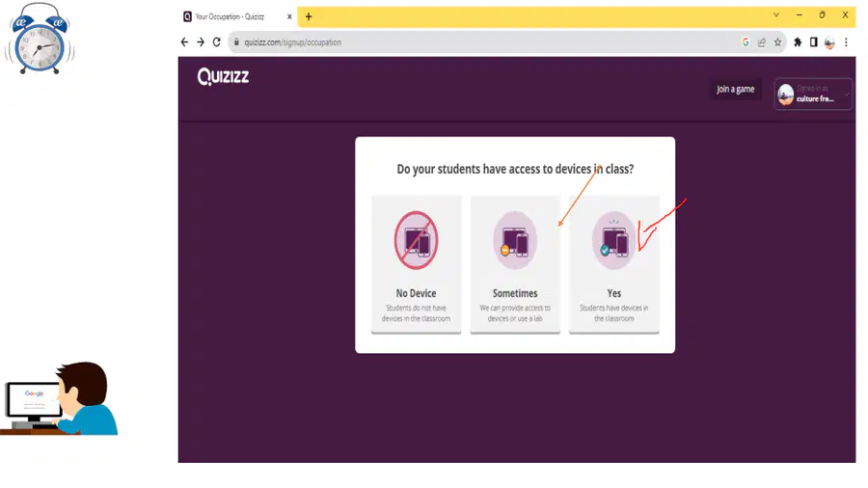Open site info padlock icon
Screen dimensions: 868x488
click(x=236, y=42)
